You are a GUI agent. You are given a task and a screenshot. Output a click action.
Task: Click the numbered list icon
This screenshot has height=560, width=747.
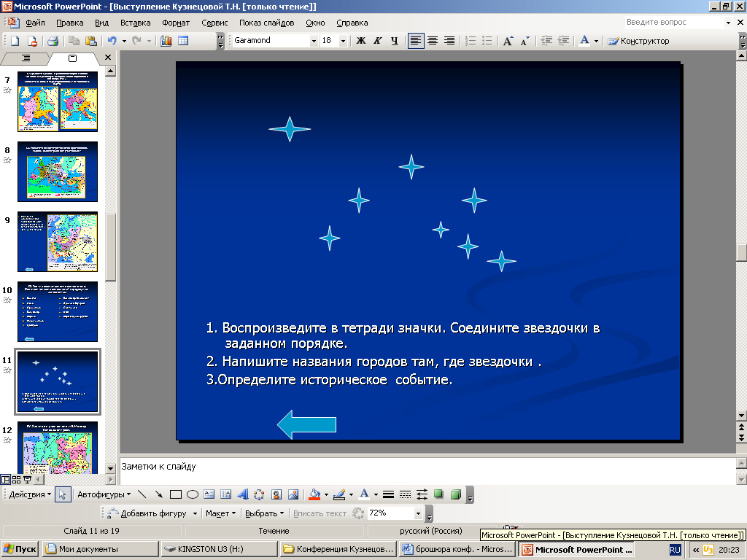[471, 41]
